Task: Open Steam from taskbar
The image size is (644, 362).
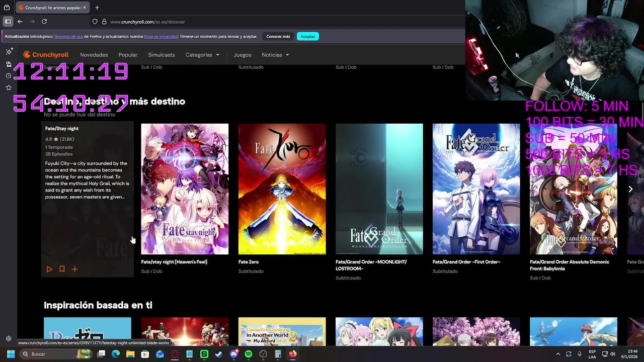Action: 219,354
